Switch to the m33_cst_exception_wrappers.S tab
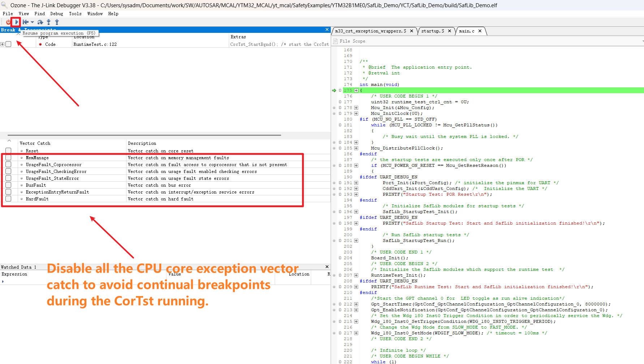This screenshot has height=364, width=644. (370, 31)
